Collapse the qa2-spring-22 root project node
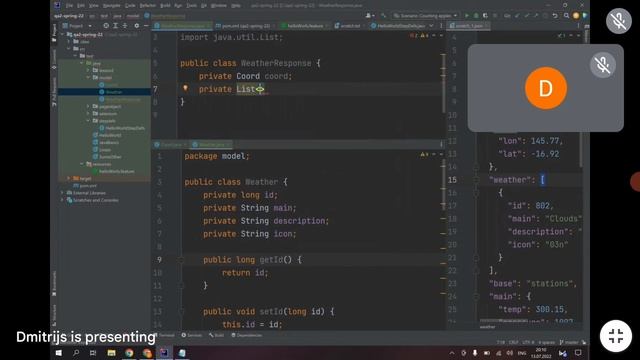 point(62,35)
